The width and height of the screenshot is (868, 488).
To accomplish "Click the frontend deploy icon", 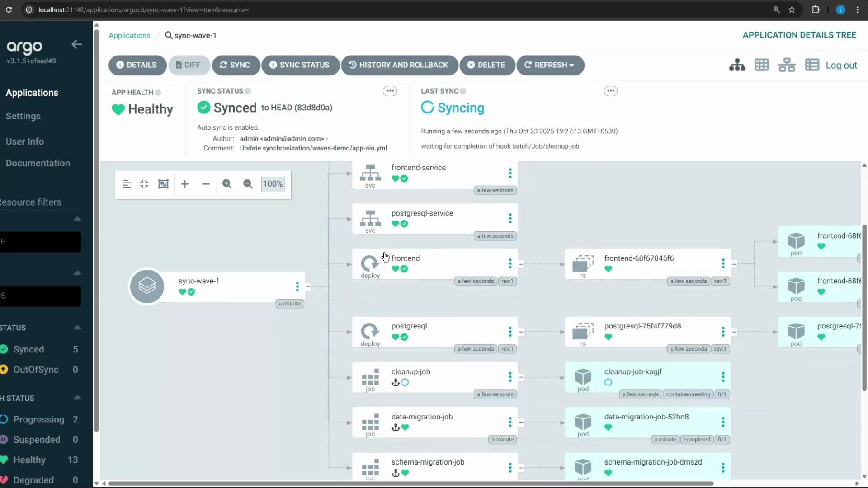I will coord(370,263).
